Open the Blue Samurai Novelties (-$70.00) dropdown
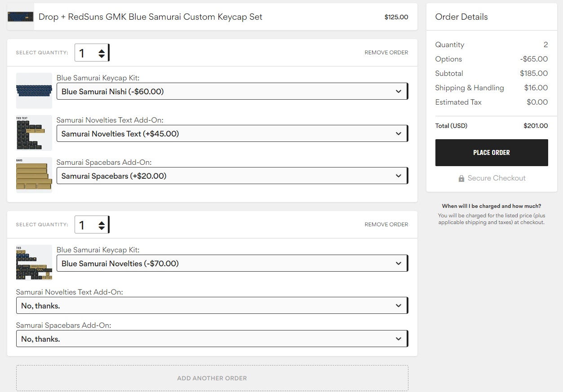 coord(232,264)
